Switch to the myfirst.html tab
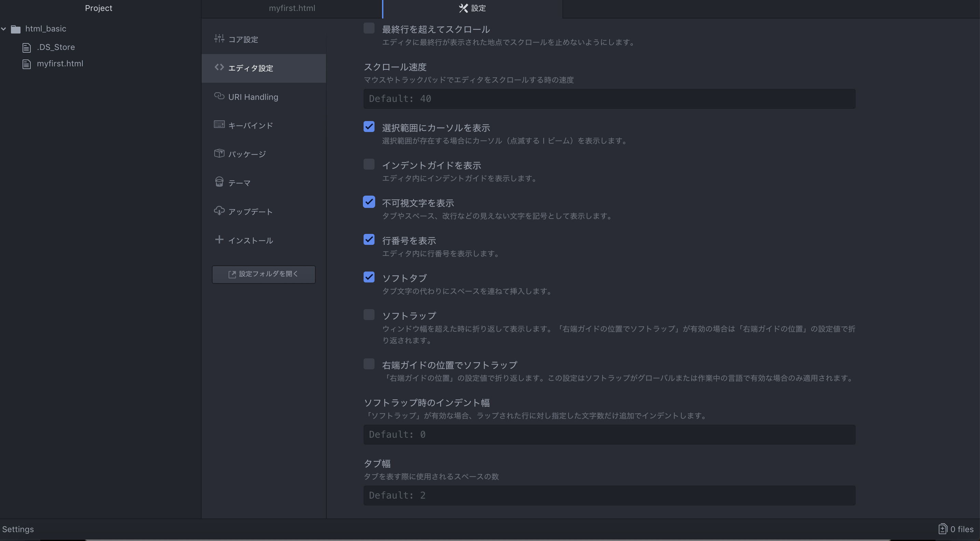Screen dimensions: 980x541 click(292, 8)
